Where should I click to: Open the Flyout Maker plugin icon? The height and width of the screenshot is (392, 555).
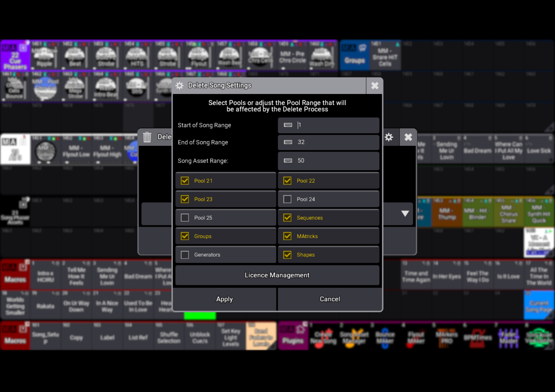point(416,336)
